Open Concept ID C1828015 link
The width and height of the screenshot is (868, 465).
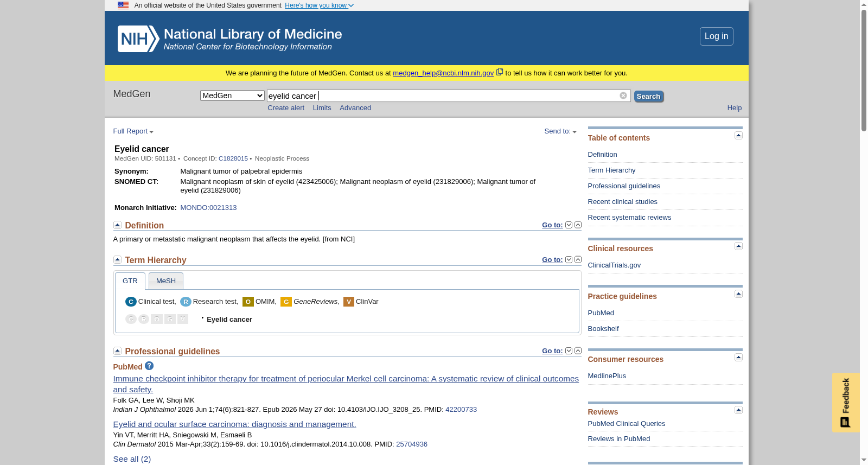[233, 158]
